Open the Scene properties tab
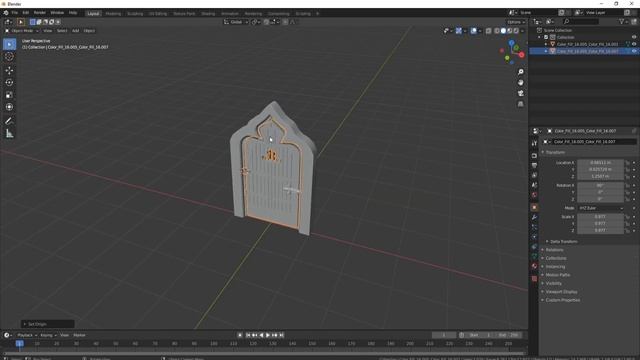Screen dimensions: 640x360 pos(534,185)
